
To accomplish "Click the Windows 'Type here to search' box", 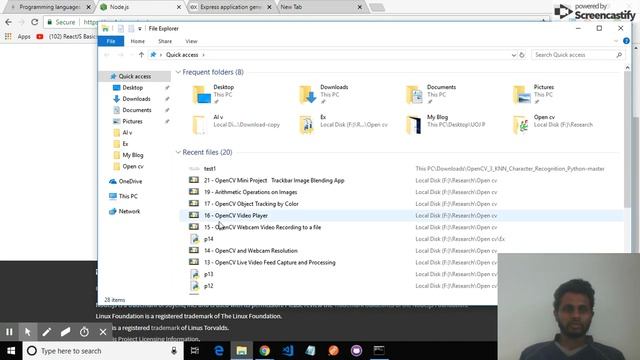I will (x=102, y=351).
